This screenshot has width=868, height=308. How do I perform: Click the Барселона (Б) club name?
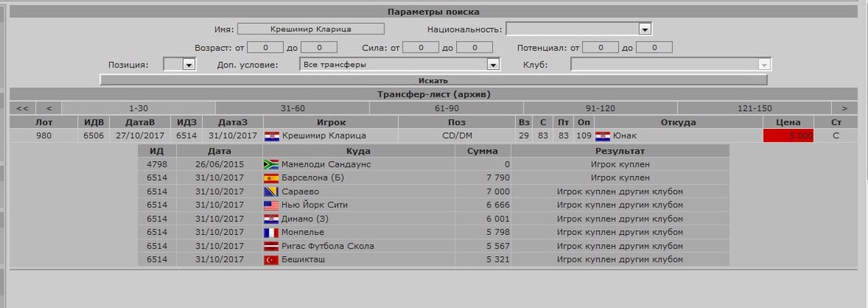(x=313, y=178)
